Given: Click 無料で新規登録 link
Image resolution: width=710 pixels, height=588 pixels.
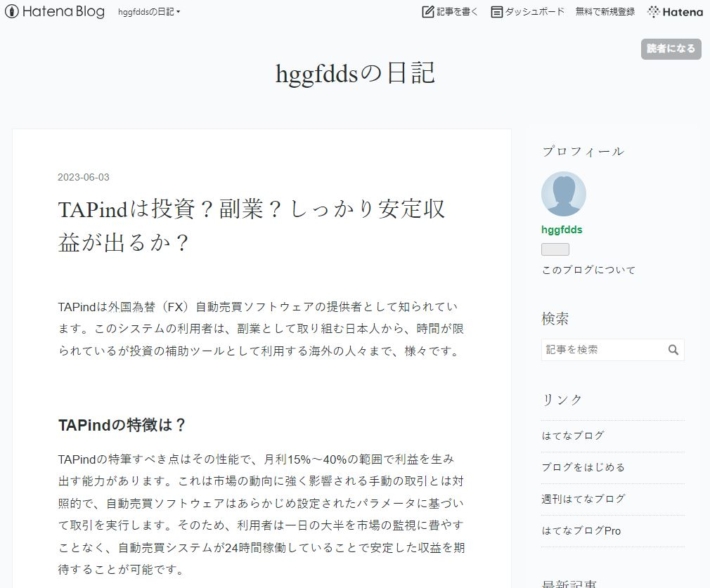Looking at the screenshot, I should point(605,12).
